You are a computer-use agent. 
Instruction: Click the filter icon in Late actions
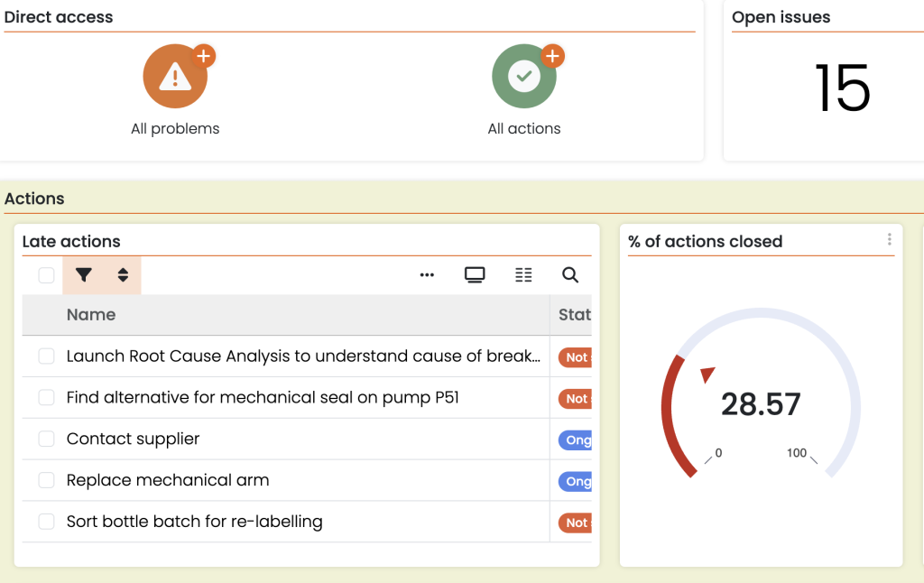(x=83, y=275)
